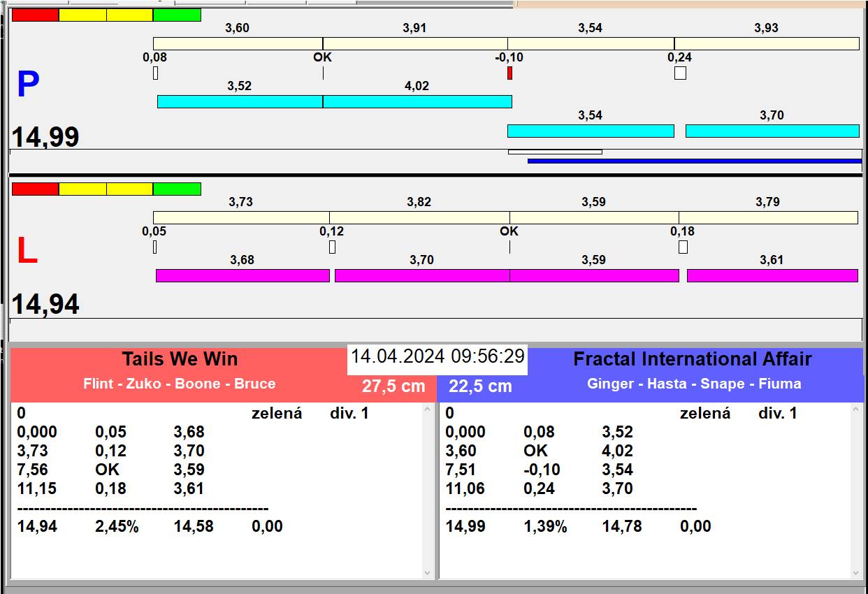Click the long blue bar in lane P
Viewport: 868px width, 594px height.
tap(695, 161)
